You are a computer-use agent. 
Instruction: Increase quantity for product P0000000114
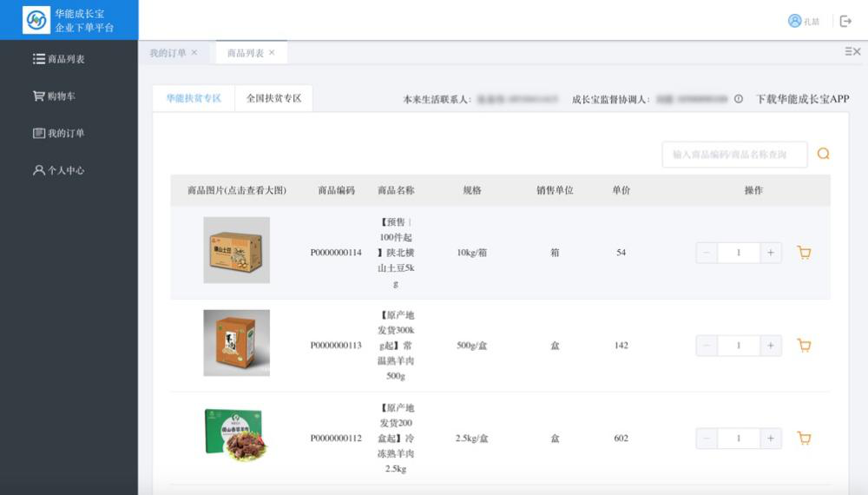click(771, 253)
